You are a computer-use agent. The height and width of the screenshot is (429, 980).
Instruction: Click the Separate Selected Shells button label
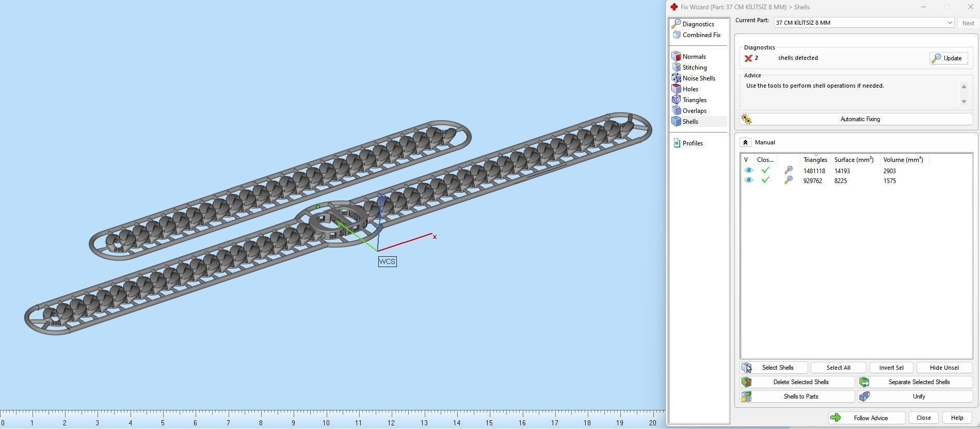919,382
